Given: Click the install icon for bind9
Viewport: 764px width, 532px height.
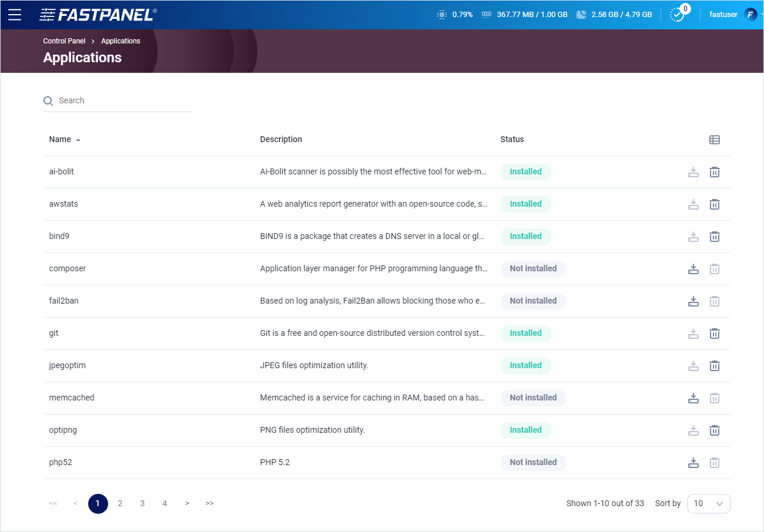Looking at the screenshot, I should (693, 237).
